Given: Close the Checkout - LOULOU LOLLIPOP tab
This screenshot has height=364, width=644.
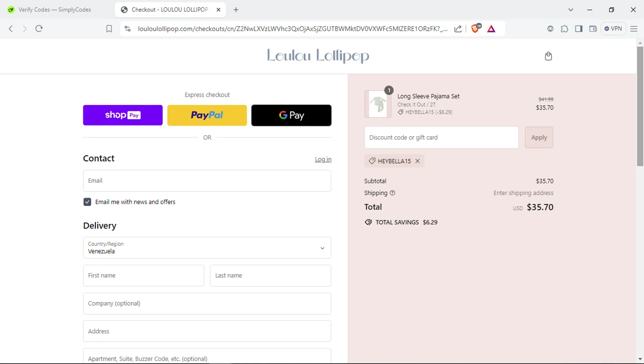Looking at the screenshot, I should (219, 9).
